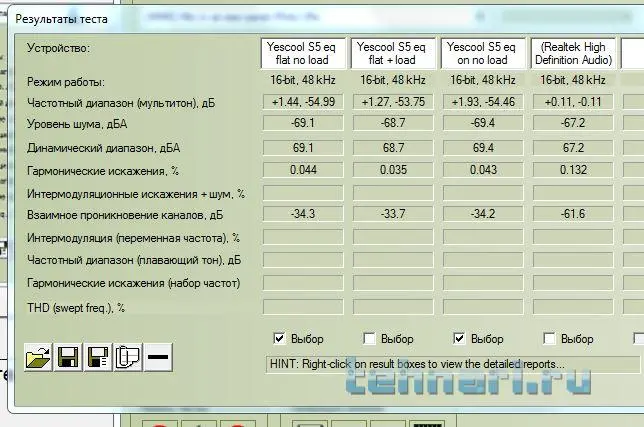Image resolution: width=644 pixels, height=427 pixels.
Task: Click dynamic range value 69.4
Action: click(x=483, y=147)
